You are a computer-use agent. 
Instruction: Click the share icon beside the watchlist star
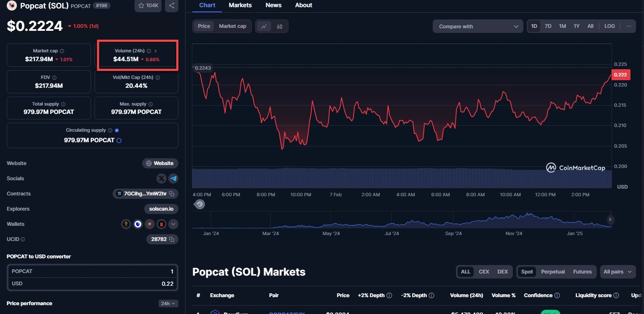click(171, 5)
